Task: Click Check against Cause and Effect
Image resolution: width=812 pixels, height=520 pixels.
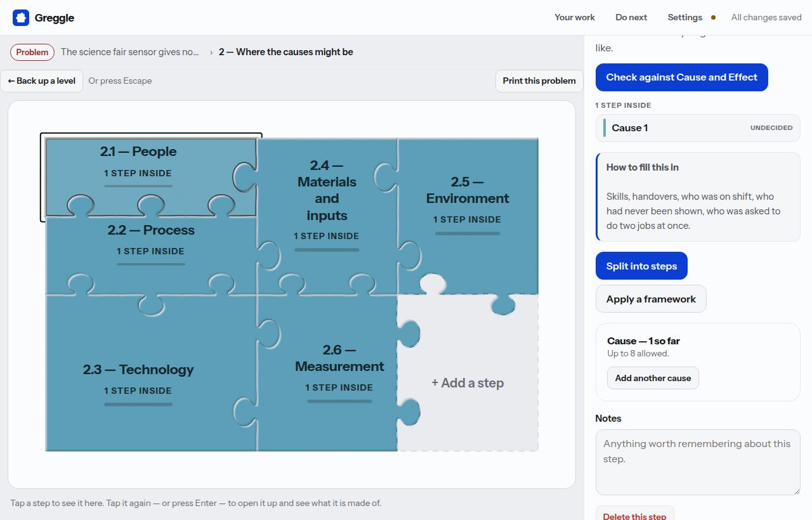Action: coord(682,77)
